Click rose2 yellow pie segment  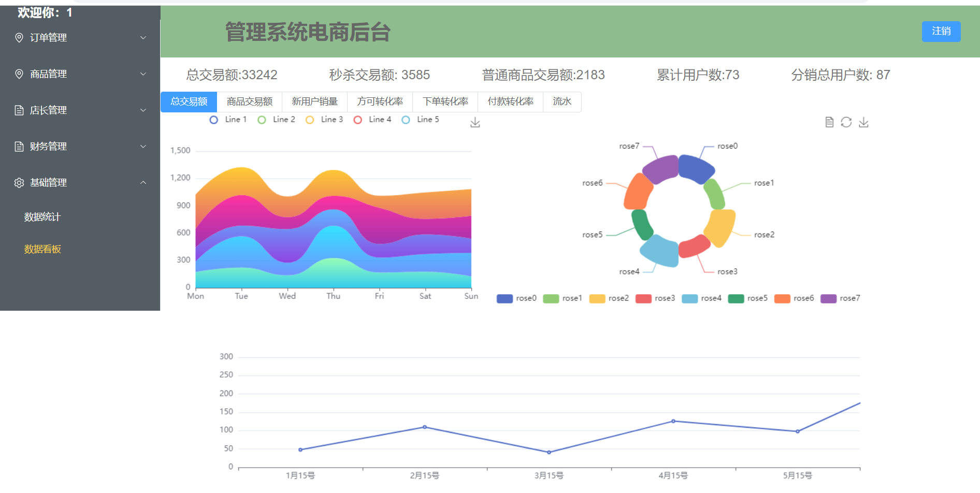tap(722, 227)
